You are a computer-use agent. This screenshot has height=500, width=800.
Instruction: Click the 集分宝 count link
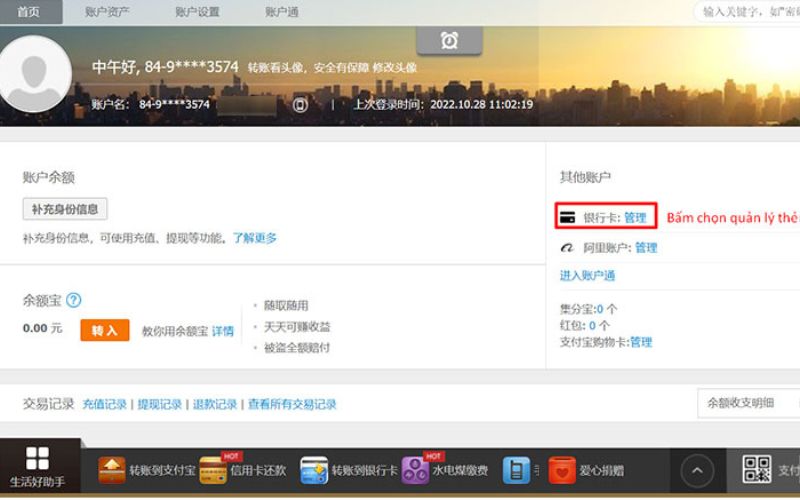(x=600, y=309)
